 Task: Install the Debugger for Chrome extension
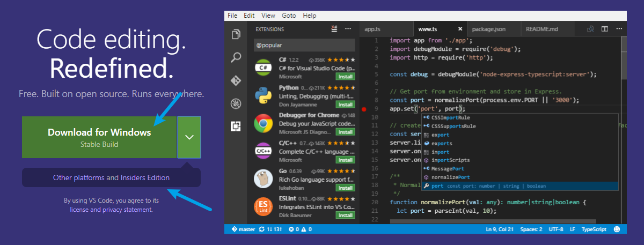pyautogui.click(x=346, y=132)
